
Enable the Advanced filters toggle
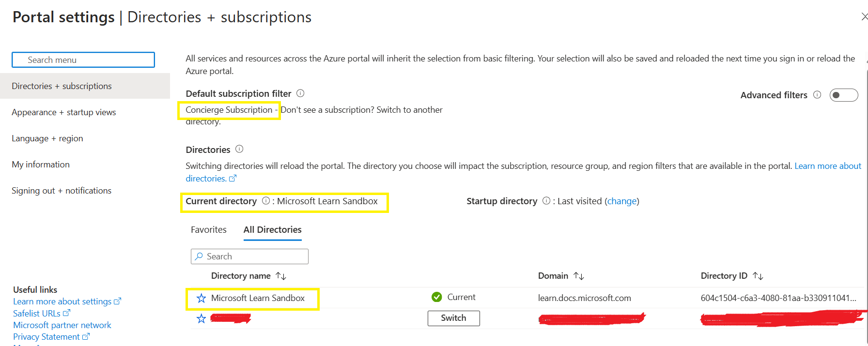pos(843,95)
